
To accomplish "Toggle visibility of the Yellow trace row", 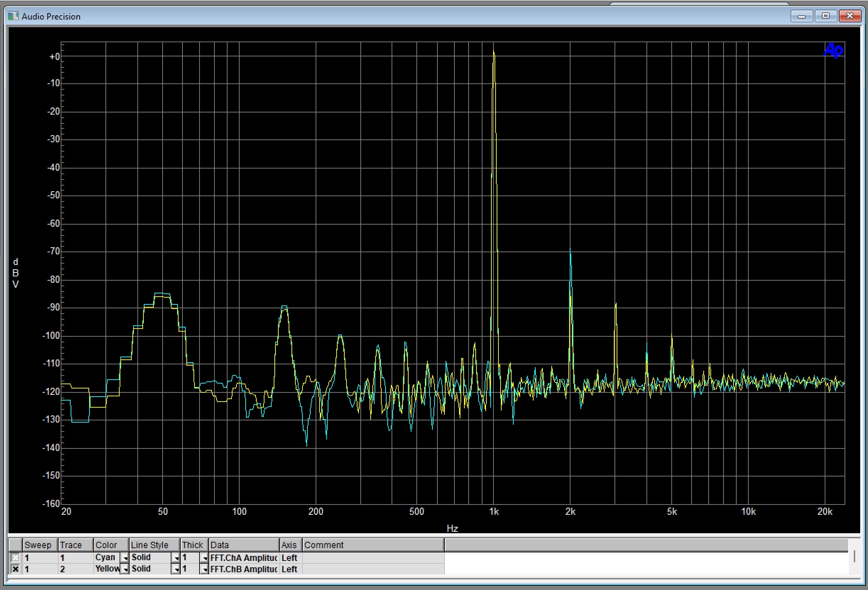I will pyautogui.click(x=15, y=569).
